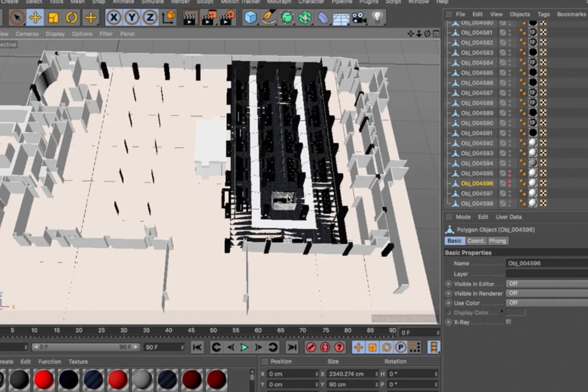The image size is (588, 392).
Task: Click the material tag on Obj_004592
Action: (533, 143)
